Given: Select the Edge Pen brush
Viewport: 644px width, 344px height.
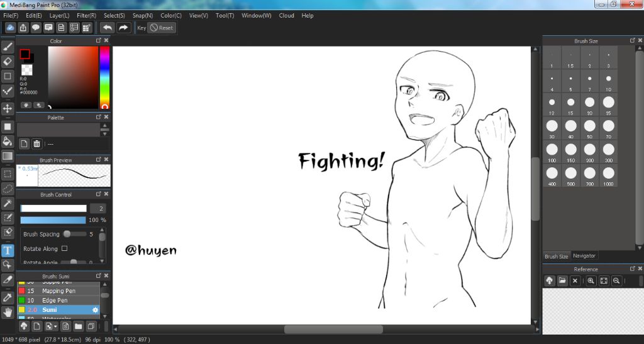Looking at the screenshot, I should [58, 300].
